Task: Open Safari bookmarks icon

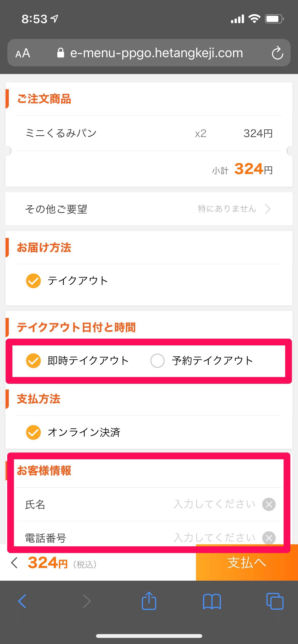Action: pyautogui.click(x=212, y=601)
